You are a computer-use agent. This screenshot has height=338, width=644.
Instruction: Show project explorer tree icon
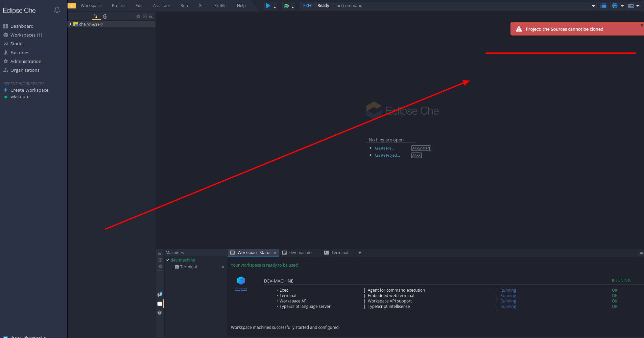coord(96,16)
